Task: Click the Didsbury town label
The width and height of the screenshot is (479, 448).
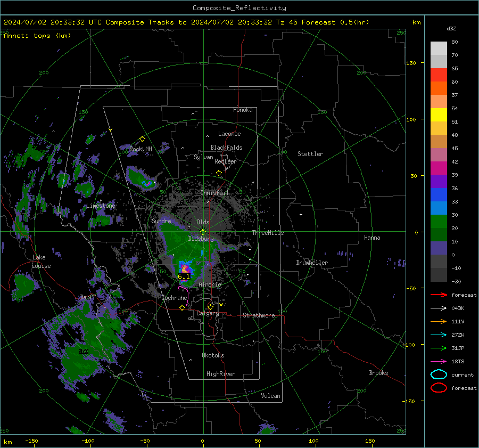Action: tap(201, 239)
